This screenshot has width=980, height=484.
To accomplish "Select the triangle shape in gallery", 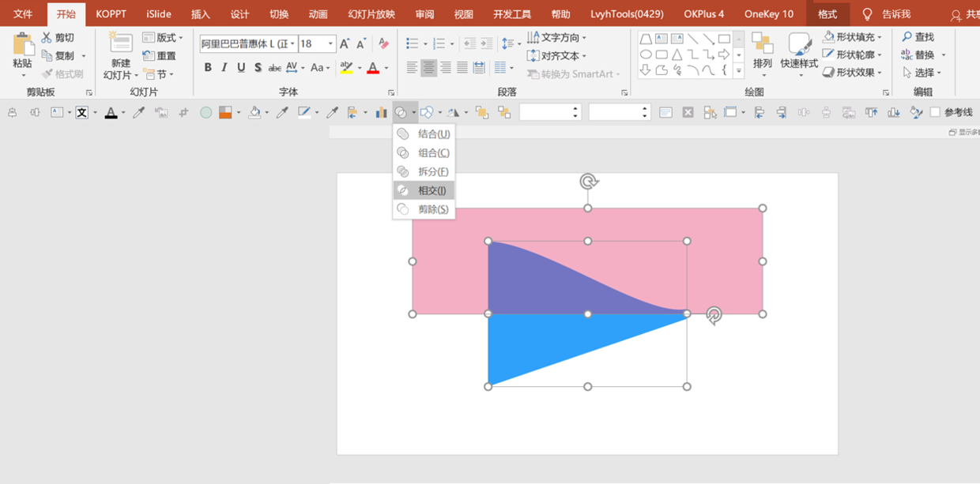I will (677, 54).
